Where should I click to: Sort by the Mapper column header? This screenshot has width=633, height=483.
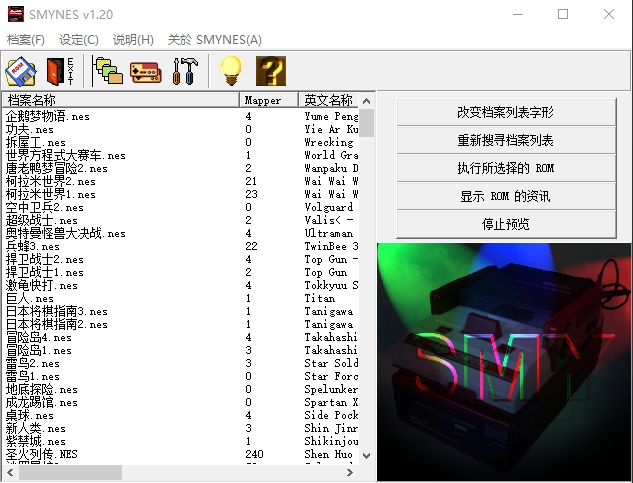pyautogui.click(x=269, y=100)
